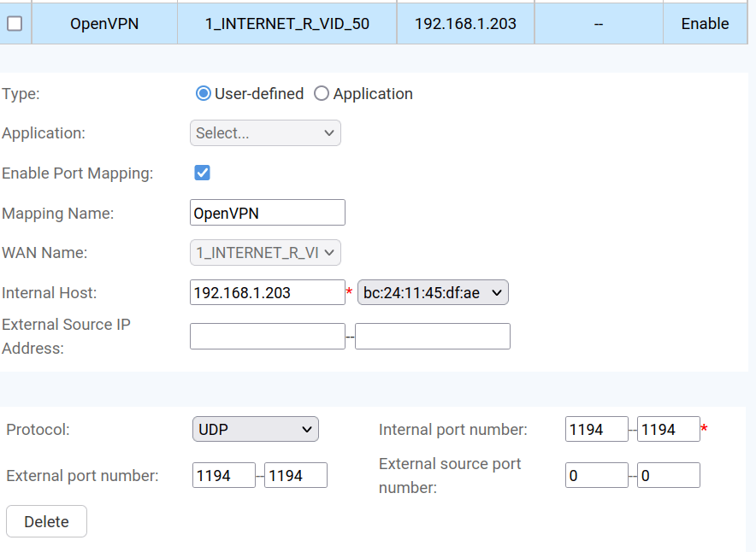Click the Internal Host IP field
This screenshot has height=552, width=756.
267,293
